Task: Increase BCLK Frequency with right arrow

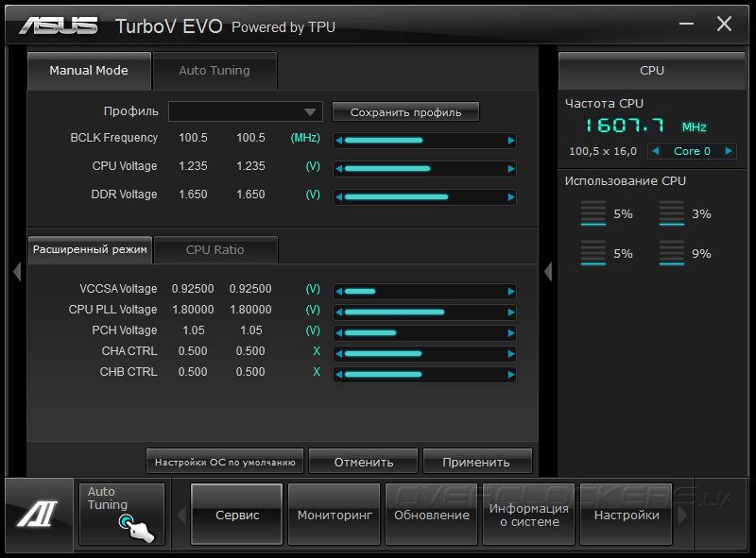Action: pyautogui.click(x=511, y=141)
